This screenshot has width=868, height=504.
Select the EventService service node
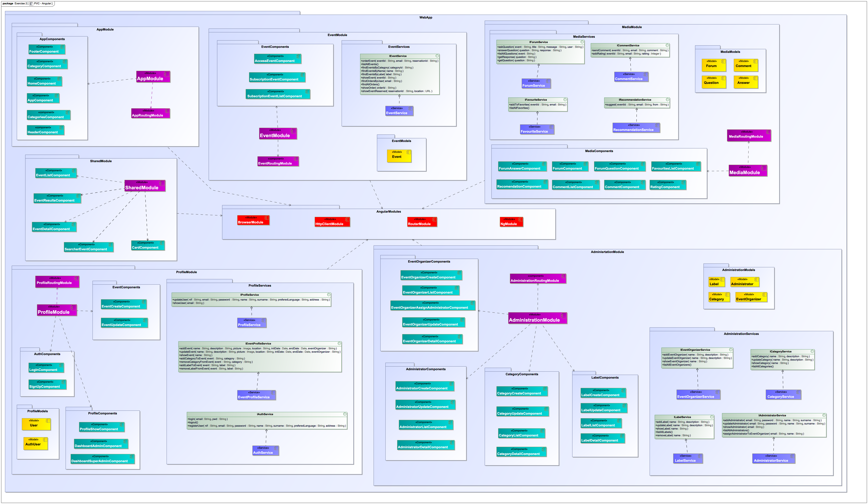click(x=399, y=111)
